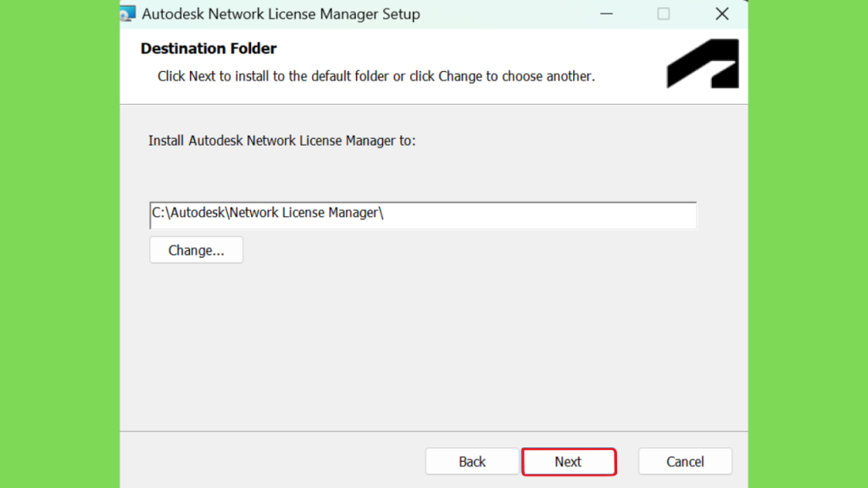Click the Next button
This screenshot has width=868, height=488.
[x=569, y=462]
